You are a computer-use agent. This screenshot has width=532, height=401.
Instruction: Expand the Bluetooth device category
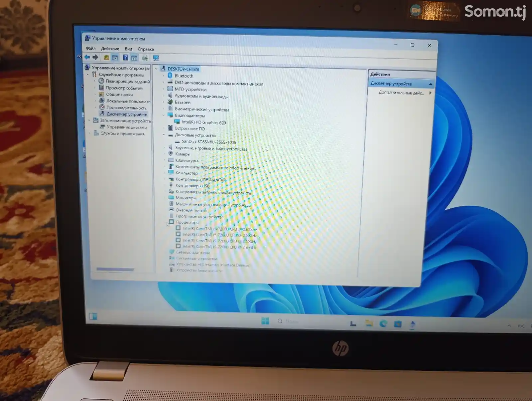tap(164, 76)
